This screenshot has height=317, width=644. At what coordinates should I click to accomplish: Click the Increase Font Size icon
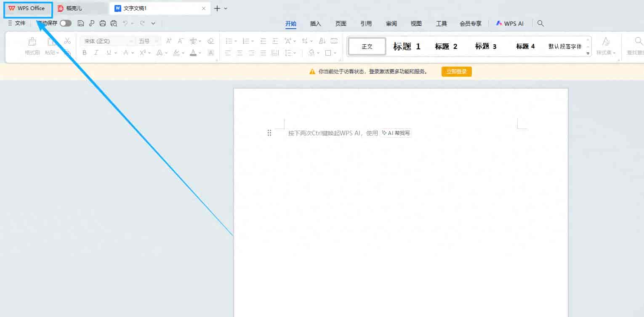click(x=169, y=41)
